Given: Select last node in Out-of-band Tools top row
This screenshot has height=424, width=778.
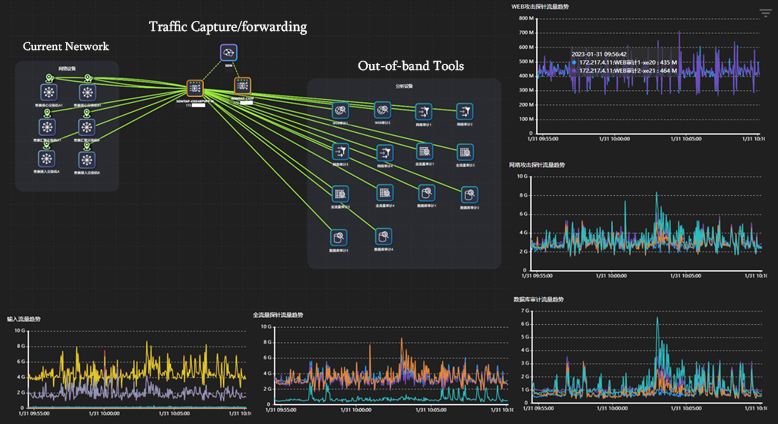Looking at the screenshot, I should [464, 111].
